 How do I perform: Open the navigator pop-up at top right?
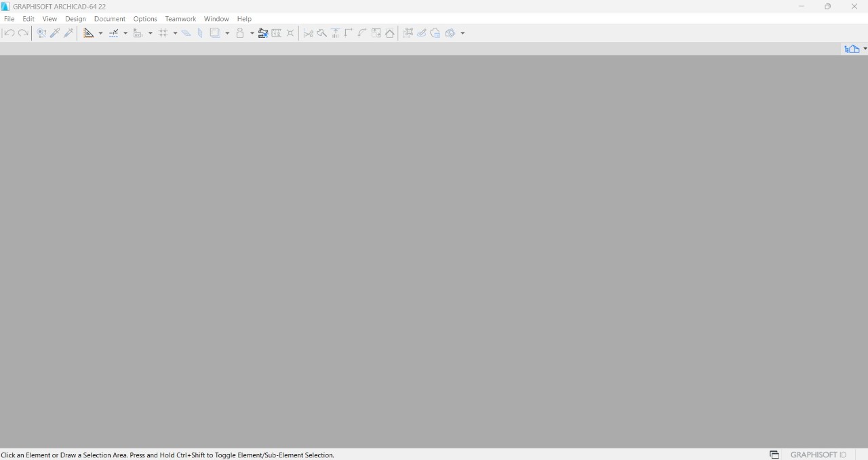[x=854, y=49]
